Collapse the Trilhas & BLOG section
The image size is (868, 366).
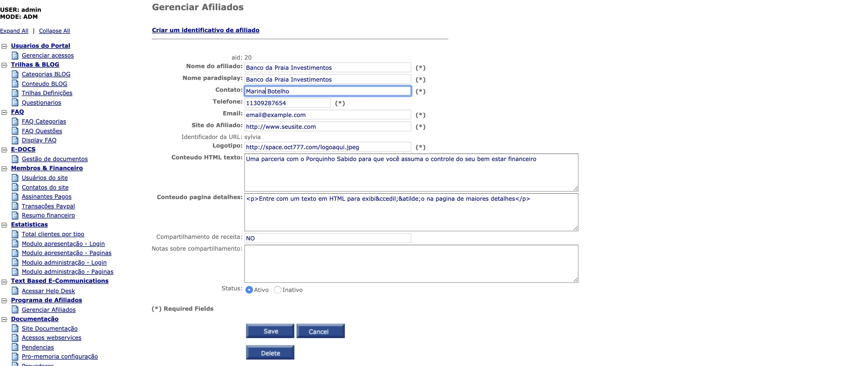tap(4, 65)
